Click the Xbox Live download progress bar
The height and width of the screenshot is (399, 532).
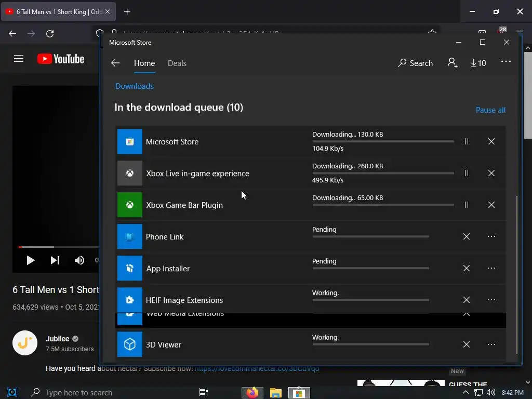pyautogui.click(x=383, y=173)
